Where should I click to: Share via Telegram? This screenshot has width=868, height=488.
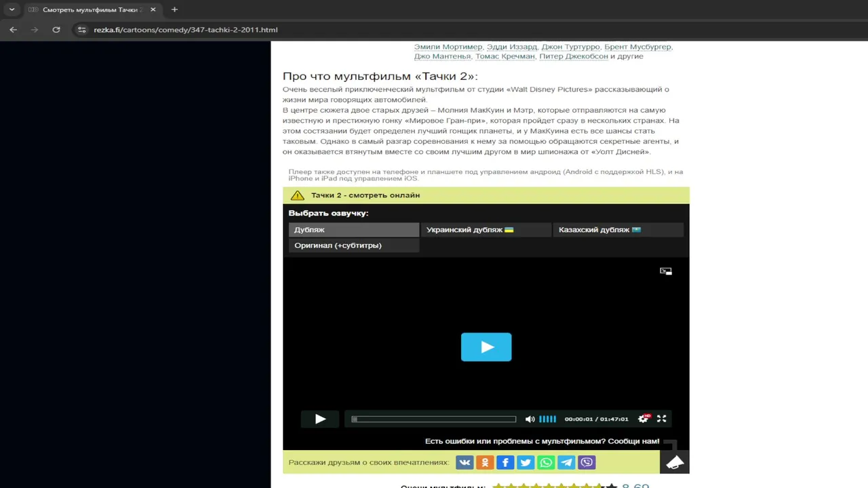click(566, 462)
